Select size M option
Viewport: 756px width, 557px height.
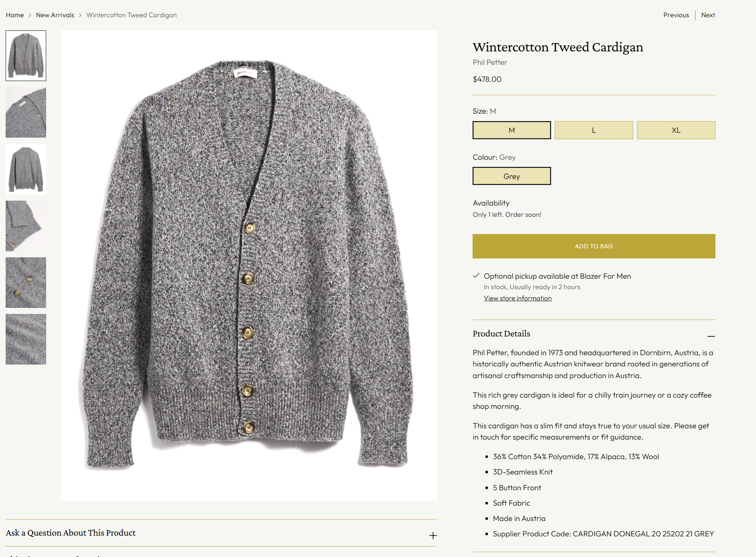tap(511, 130)
